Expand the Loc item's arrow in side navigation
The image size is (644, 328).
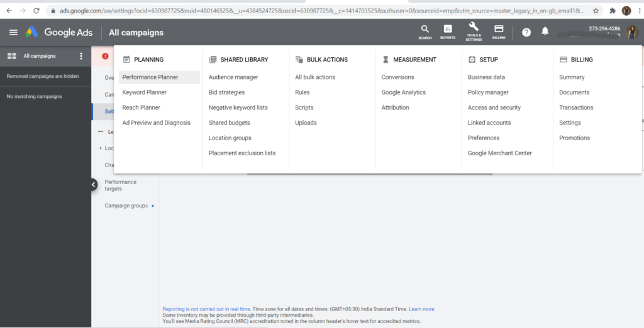100,148
